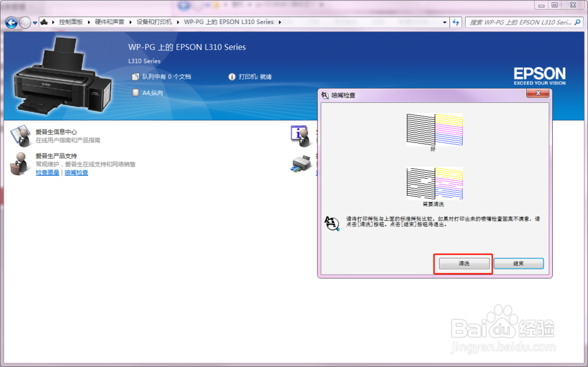Expand the arrow after 设备和打印机 breadcrumb
Viewport: 588px width, 367px height.
[x=178, y=22]
